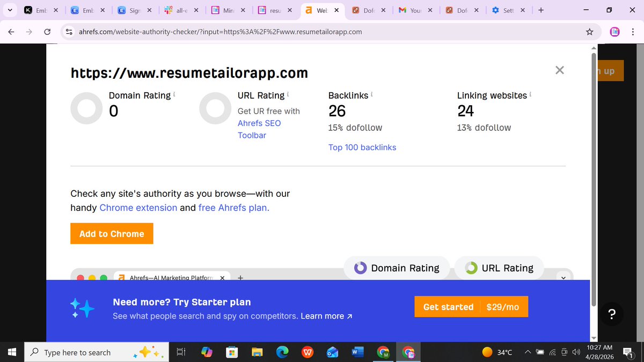
Task: Click the partially hidden orange up button
Action: pyautogui.click(x=611, y=71)
